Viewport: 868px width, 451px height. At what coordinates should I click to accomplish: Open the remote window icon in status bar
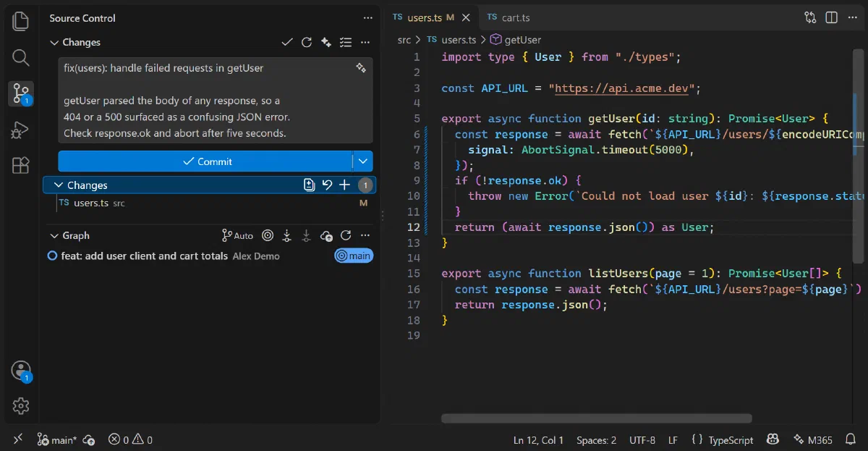click(x=18, y=439)
